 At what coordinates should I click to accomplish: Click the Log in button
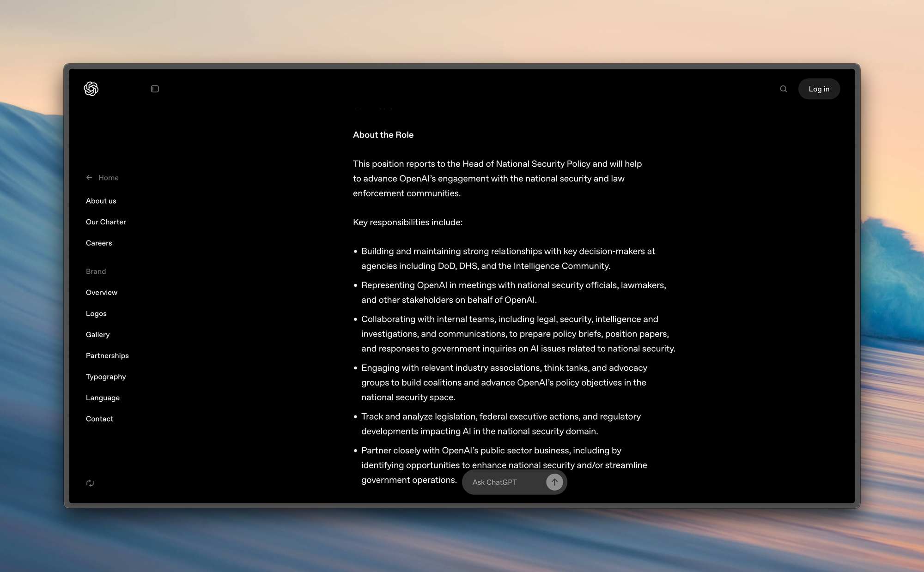click(x=819, y=89)
